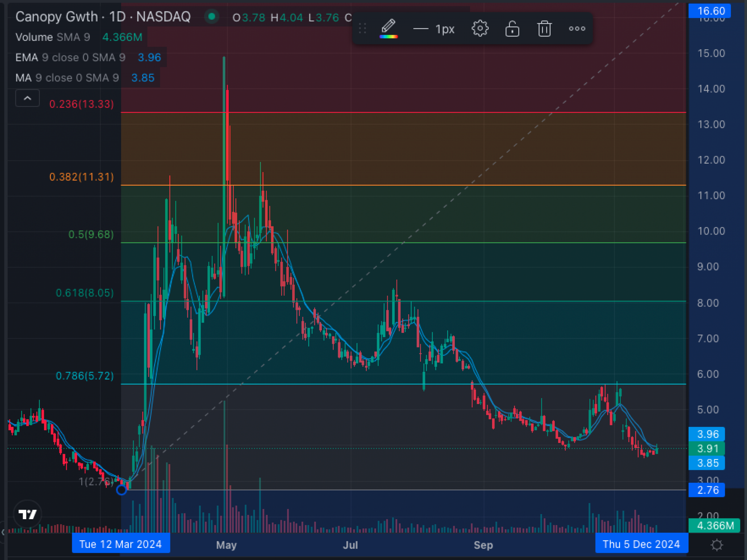Select the Volume SMA 9 indicator legend

pos(53,37)
